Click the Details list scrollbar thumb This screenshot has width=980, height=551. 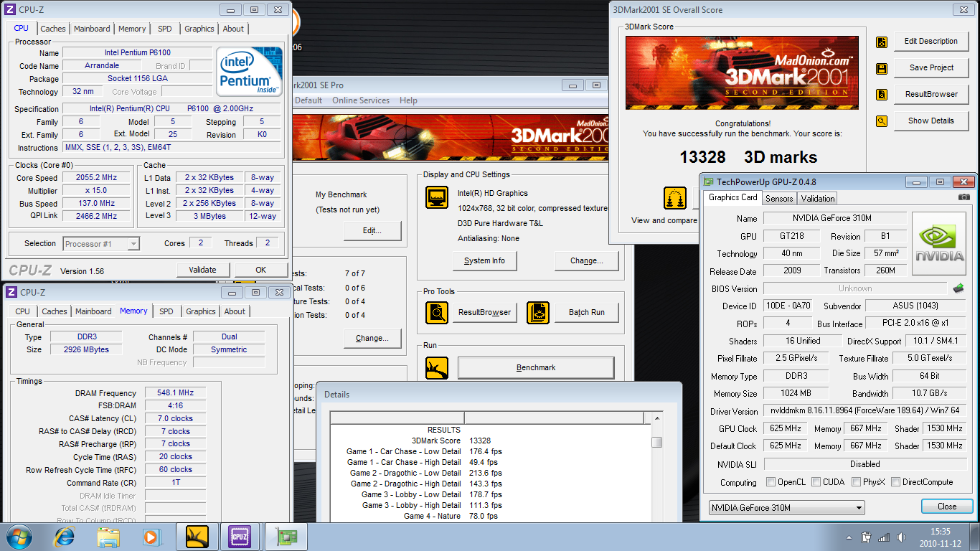click(x=656, y=442)
